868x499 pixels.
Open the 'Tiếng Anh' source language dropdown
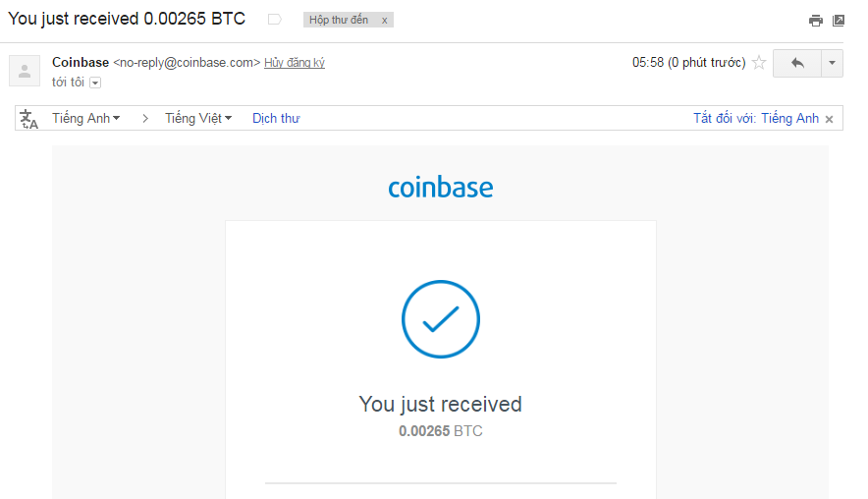[85, 118]
